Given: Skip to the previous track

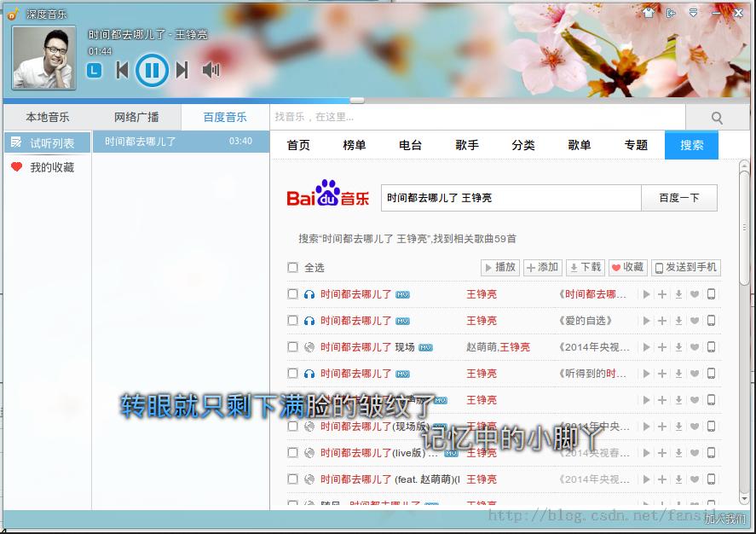Looking at the screenshot, I should (x=122, y=71).
